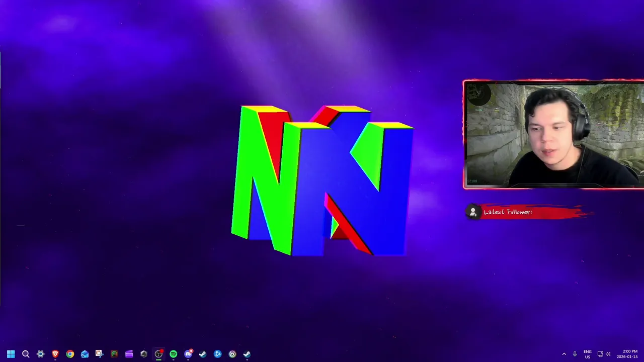
Task: Open the purple clapperboard video app
Action: 129,354
